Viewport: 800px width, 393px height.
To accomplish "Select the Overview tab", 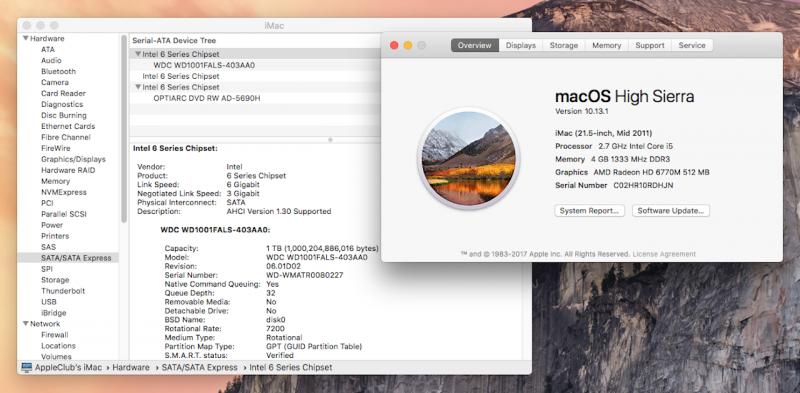I will coord(475,45).
